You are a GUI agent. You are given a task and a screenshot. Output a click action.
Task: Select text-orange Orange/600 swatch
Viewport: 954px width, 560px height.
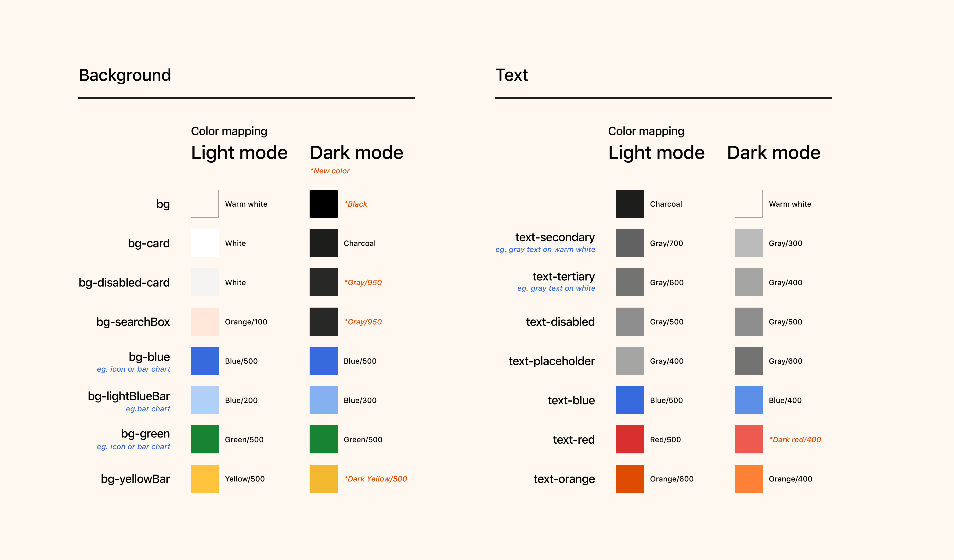[x=629, y=479]
